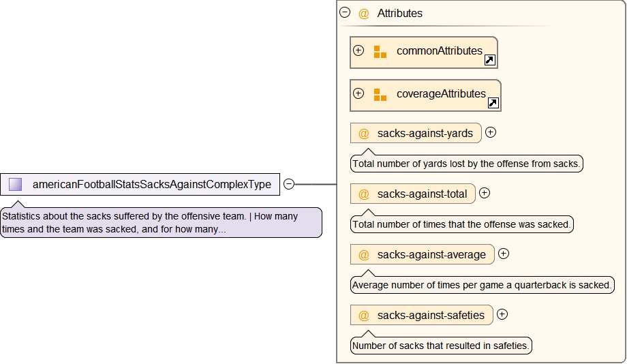The width and height of the screenshot is (627, 364).
Task: Expand the sacks-against-total attribute
Action: [x=485, y=193]
